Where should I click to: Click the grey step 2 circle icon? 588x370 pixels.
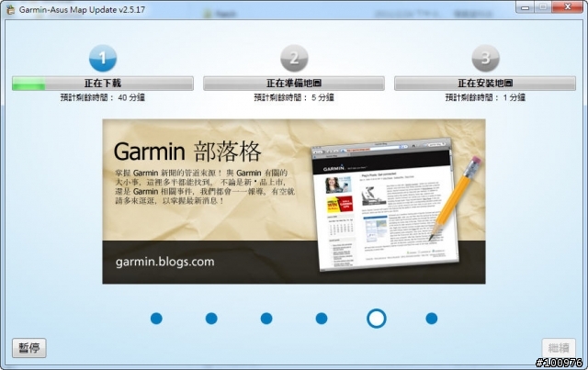(x=294, y=58)
